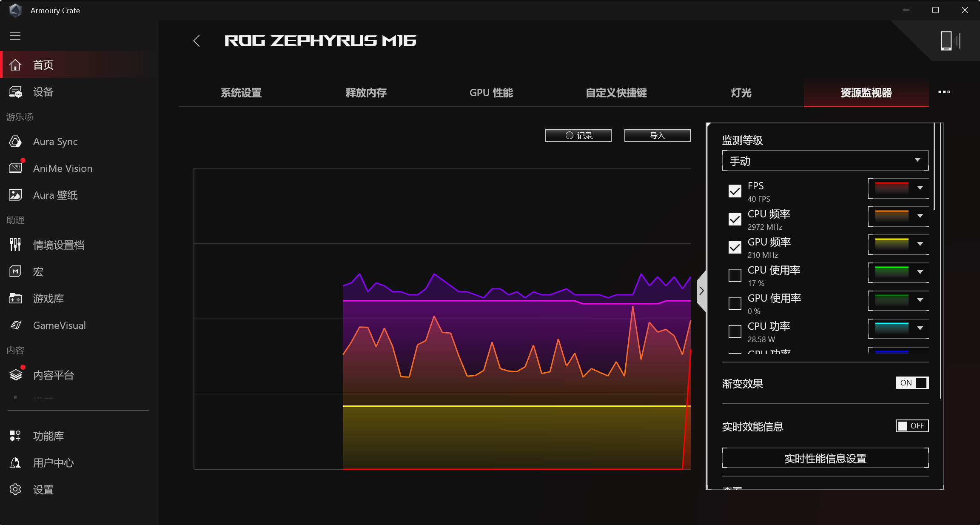980x525 pixels.
Task: Go to the 首页 home icon
Action: click(15, 65)
